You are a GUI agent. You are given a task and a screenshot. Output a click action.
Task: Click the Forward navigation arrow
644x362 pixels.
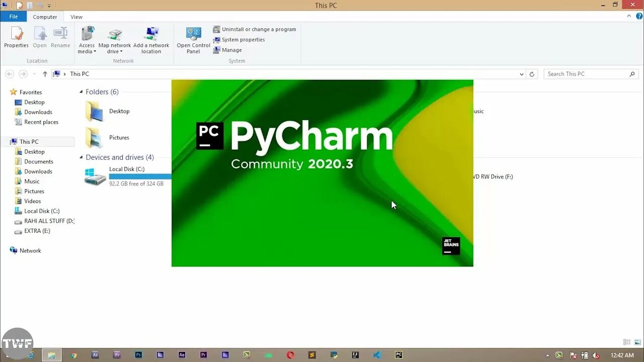[x=23, y=74]
